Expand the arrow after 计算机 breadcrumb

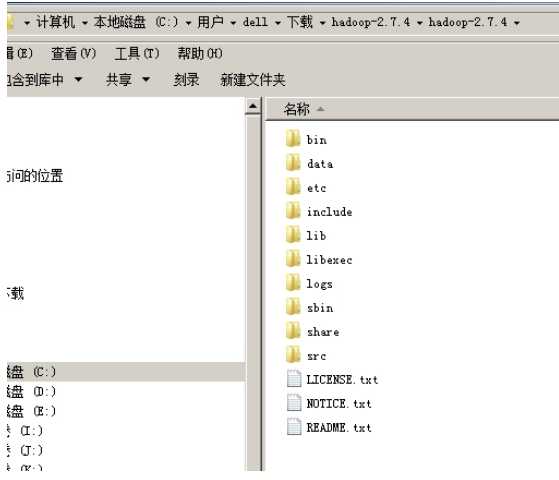click(84, 23)
